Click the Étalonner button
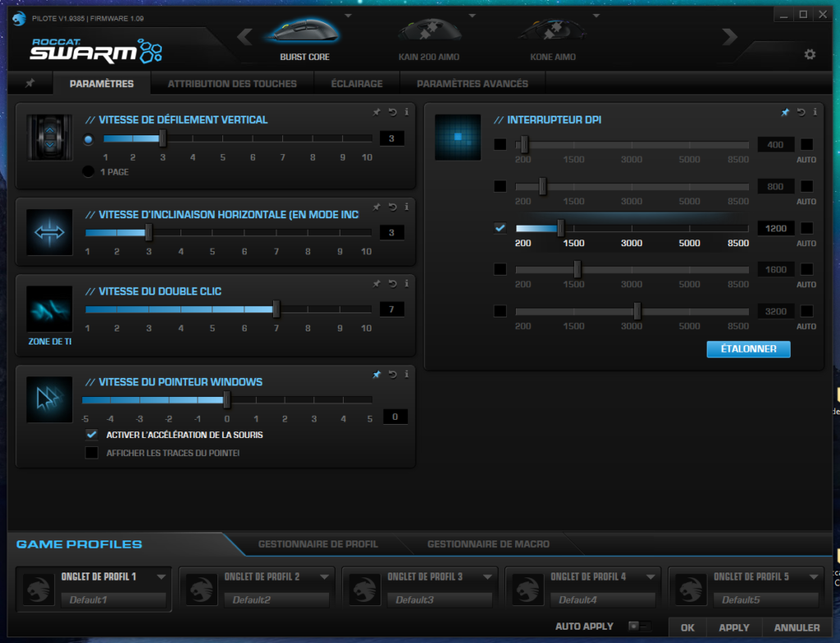 pyautogui.click(x=748, y=349)
